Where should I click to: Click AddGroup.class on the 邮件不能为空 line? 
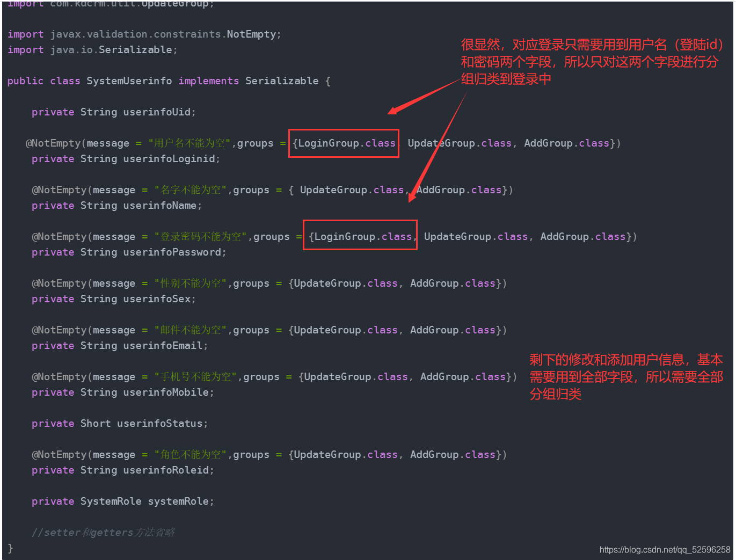[453, 330]
